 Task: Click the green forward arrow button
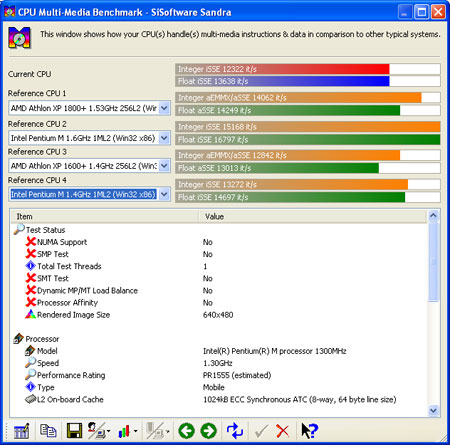click(209, 431)
